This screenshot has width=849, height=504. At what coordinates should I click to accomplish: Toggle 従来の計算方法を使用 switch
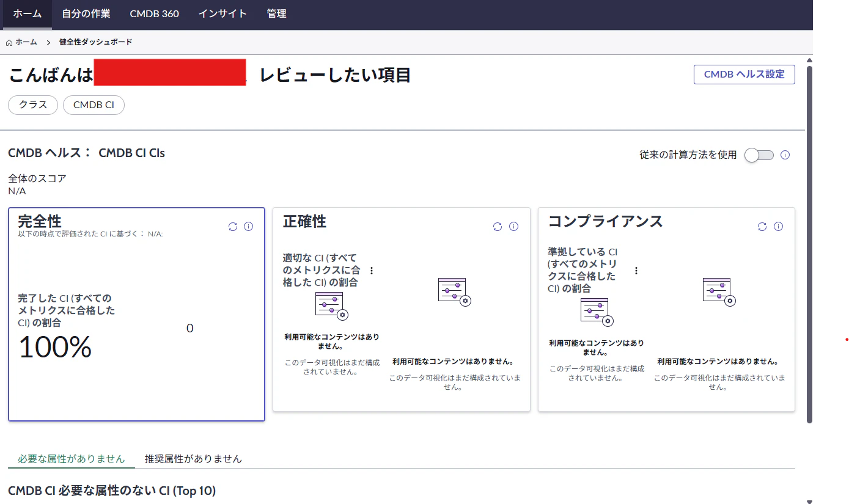tap(759, 155)
